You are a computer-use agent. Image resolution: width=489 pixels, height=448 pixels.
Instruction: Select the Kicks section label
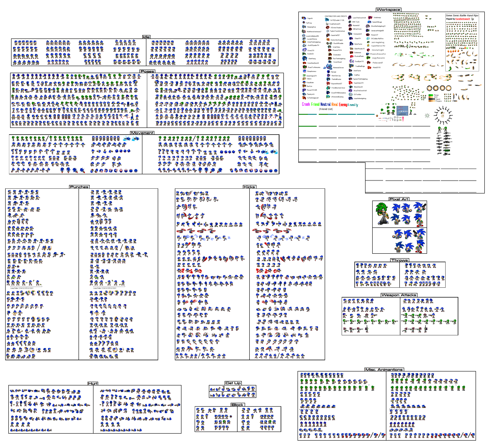[x=249, y=187]
